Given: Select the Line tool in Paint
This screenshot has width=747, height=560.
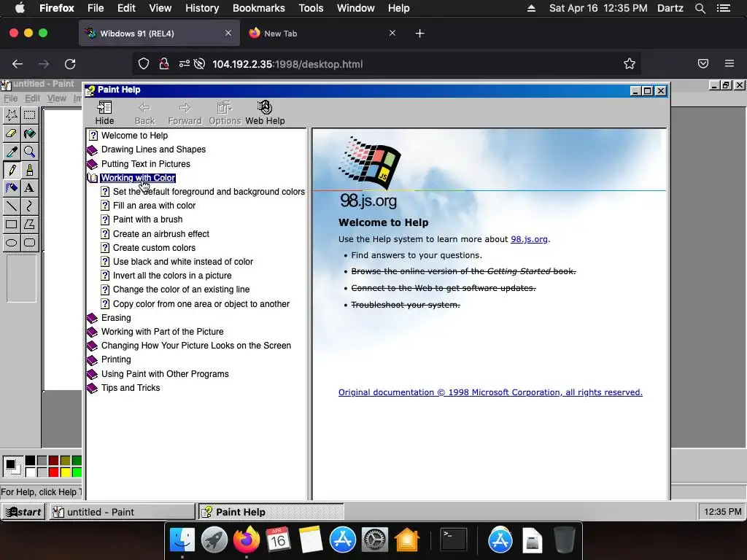Looking at the screenshot, I should tap(12, 206).
